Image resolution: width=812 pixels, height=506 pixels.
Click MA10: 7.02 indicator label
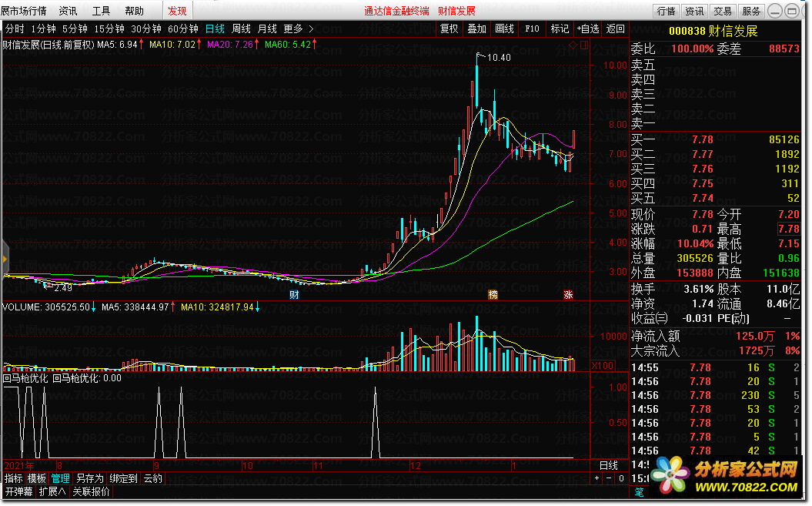[x=172, y=45]
